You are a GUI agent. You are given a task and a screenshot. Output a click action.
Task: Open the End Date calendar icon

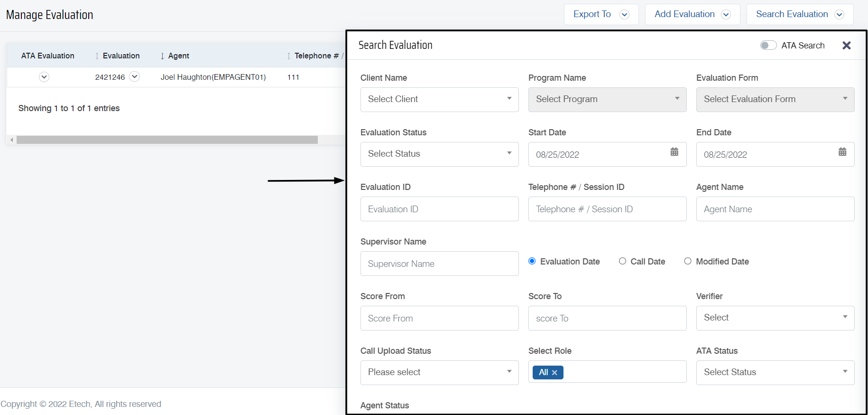[842, 152]
